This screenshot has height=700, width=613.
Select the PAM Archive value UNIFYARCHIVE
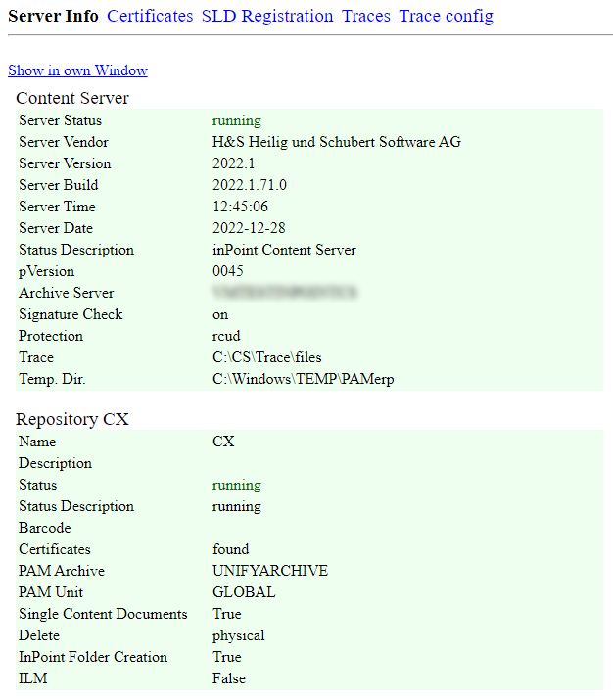[x=270, y=571]
